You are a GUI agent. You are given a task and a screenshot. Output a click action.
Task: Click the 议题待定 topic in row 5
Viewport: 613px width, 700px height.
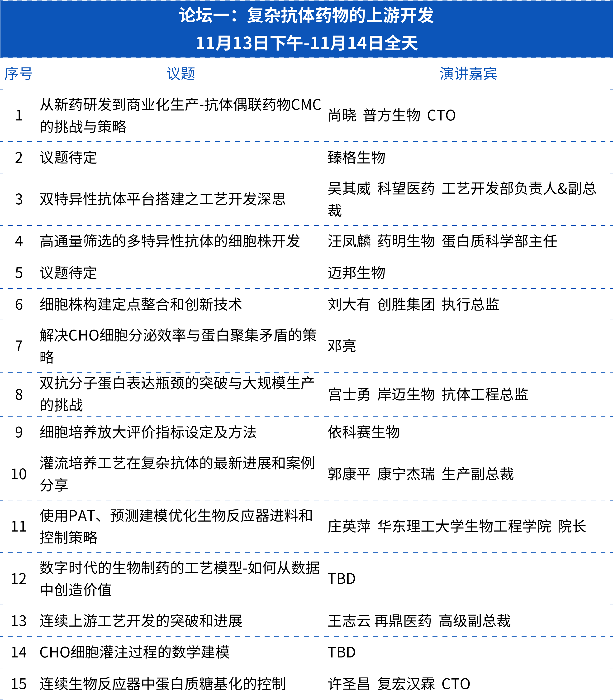(x=68, y=273)
